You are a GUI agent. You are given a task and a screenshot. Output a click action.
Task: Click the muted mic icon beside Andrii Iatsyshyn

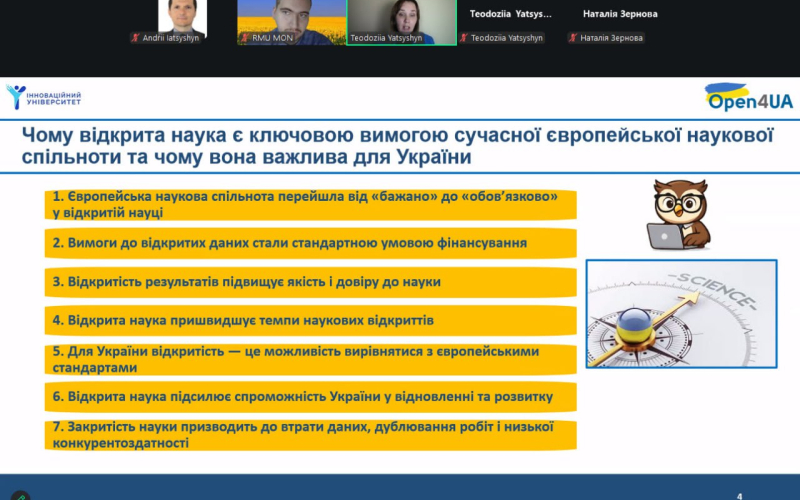coord(135,38)
